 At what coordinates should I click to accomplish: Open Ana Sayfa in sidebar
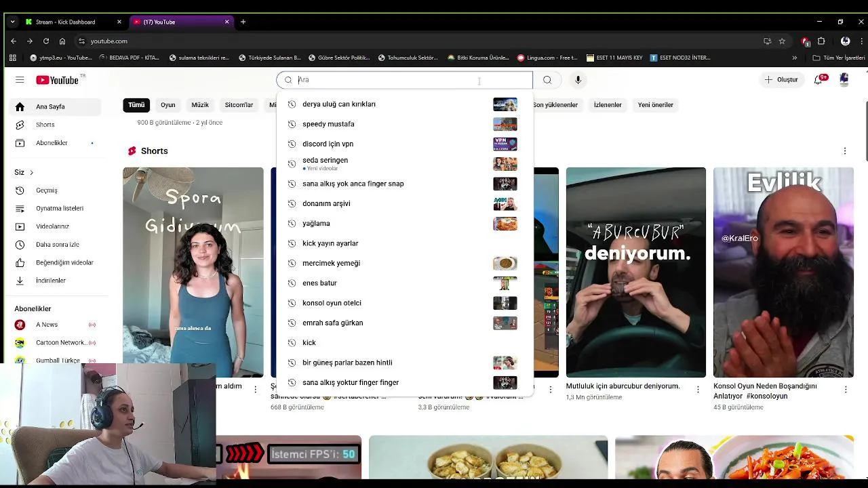(x=54, y=106)
